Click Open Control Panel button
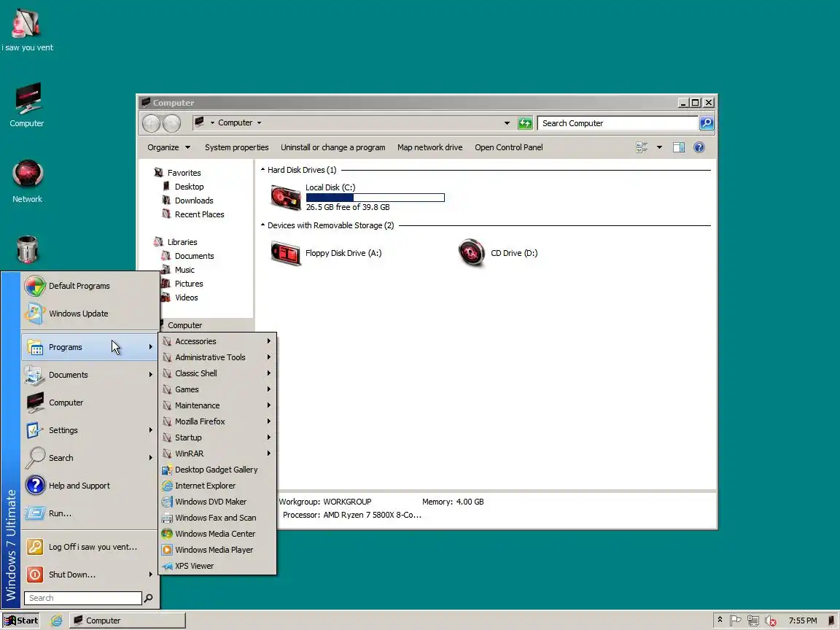 pos(509,147)
